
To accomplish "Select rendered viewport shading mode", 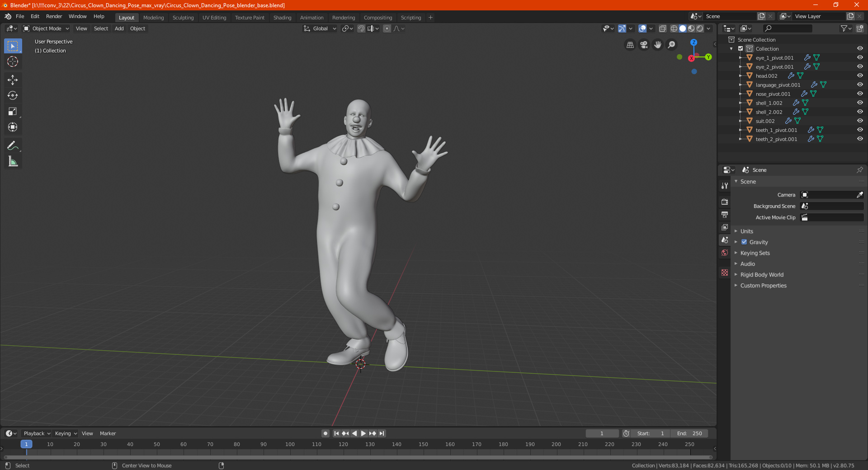I will (700, 28).
